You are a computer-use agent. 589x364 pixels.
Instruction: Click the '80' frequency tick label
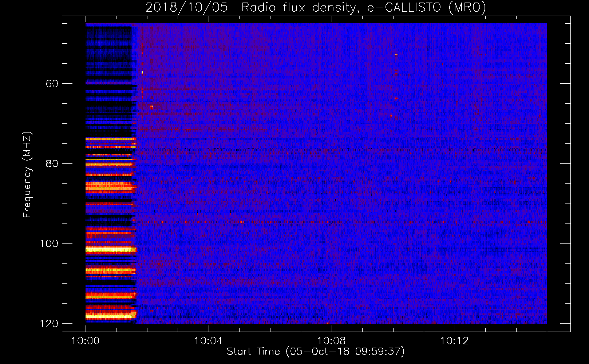tap(52, 164)
